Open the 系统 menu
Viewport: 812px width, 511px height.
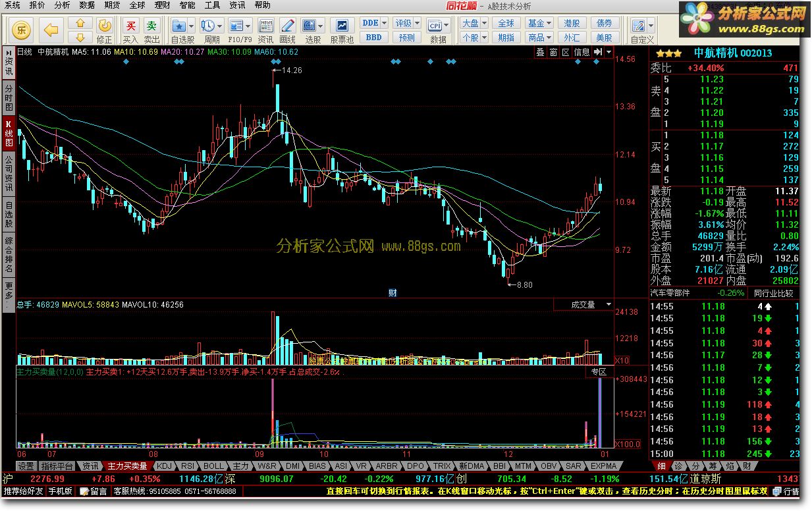tap(12, 5)
